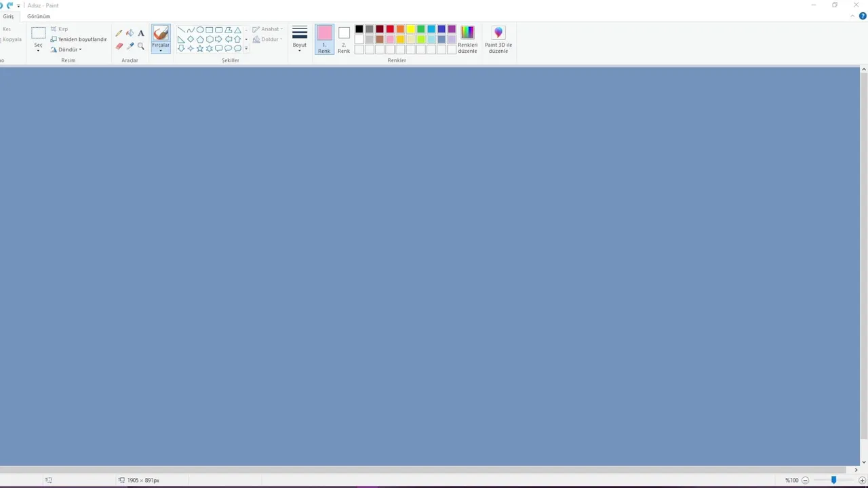868x488 pixels.
Task: Switch to the Giriş ribbon tab
Action: coord(8,16)
